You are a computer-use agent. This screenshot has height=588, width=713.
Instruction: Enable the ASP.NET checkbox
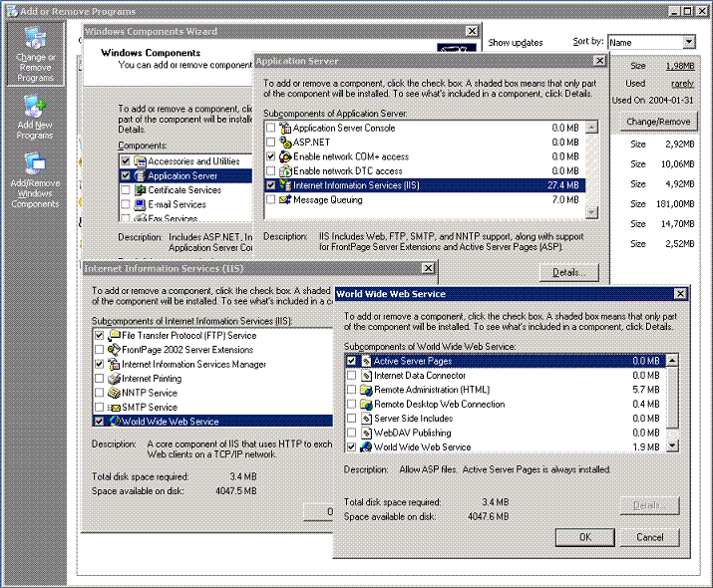pyautogui.click(x=271, y=143)
